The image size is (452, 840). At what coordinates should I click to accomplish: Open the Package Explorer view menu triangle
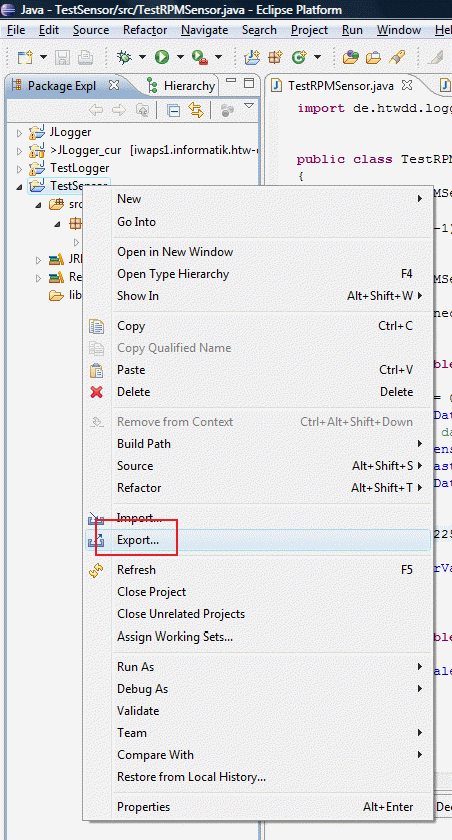point(248,106)
